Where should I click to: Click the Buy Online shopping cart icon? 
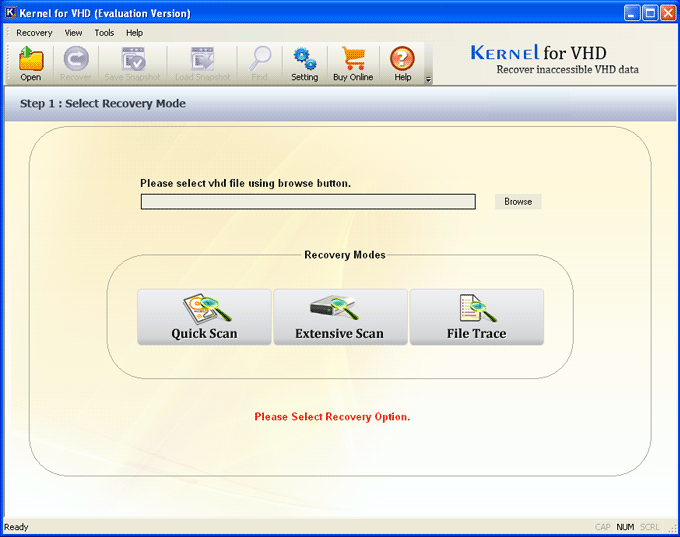click(x=354, y=60)
